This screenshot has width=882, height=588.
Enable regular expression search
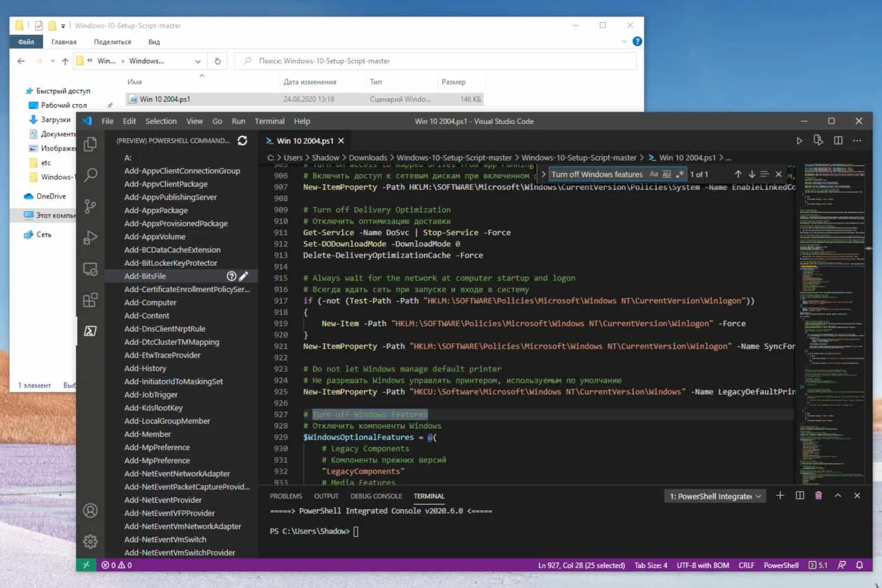click(x=681, y=173)
